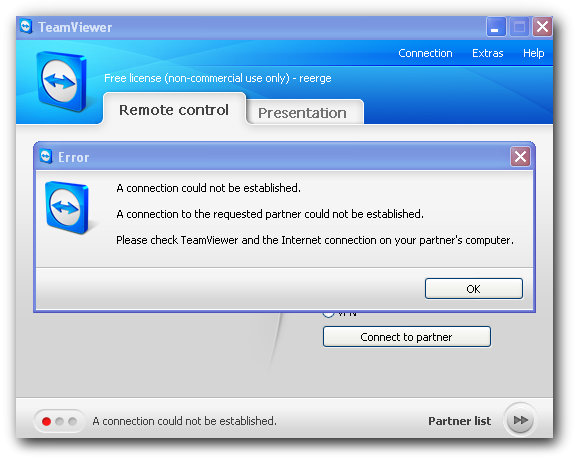Click the Partner list label
Screen dimensions: 577x462
(459, 421)
